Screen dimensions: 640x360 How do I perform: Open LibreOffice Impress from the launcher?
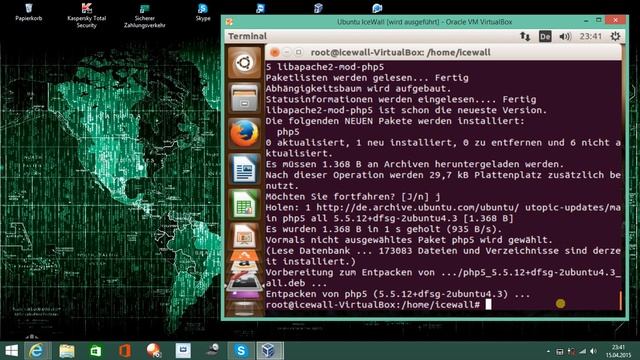coord(244,236)
